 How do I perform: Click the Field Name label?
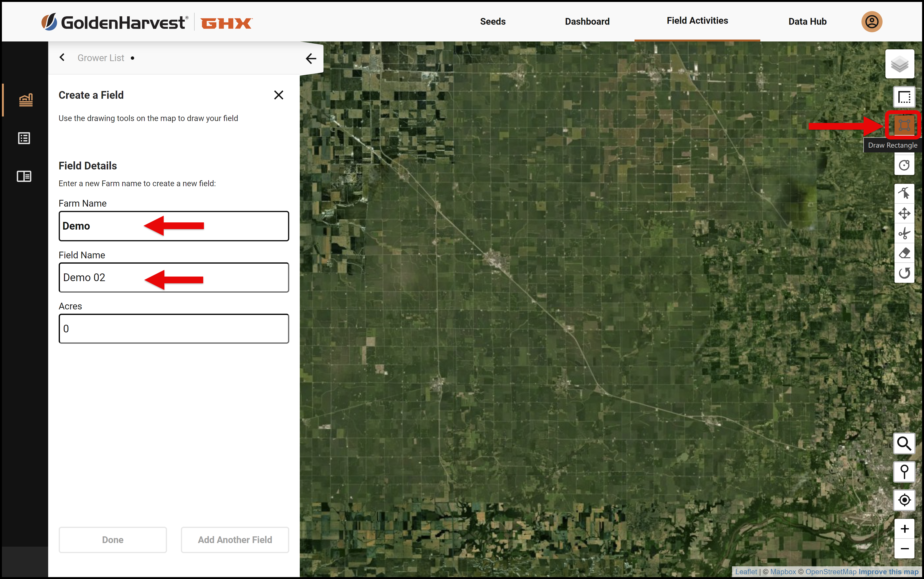pos(82,255)
